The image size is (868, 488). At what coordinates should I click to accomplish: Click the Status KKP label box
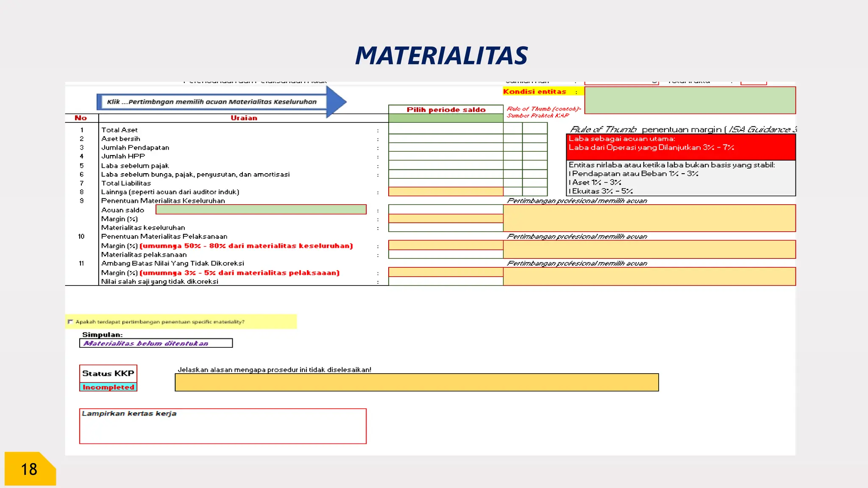(x=108, y=374)
